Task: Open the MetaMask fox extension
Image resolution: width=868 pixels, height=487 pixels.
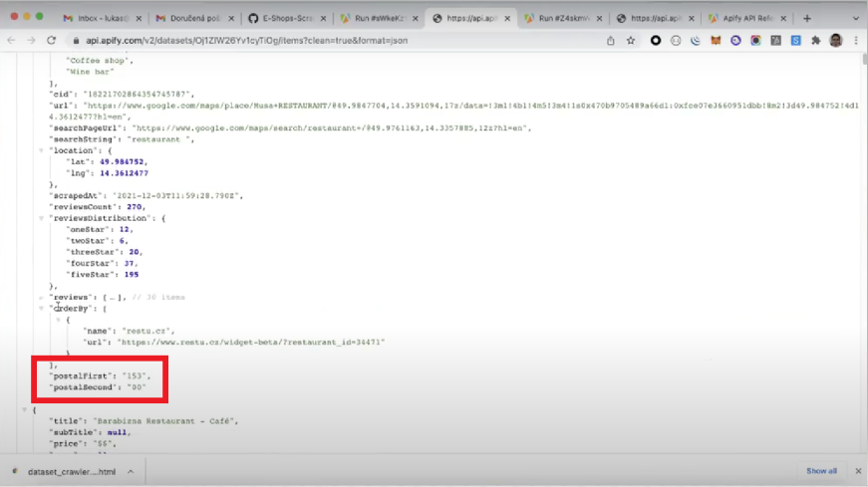Action: pos(716,41)
